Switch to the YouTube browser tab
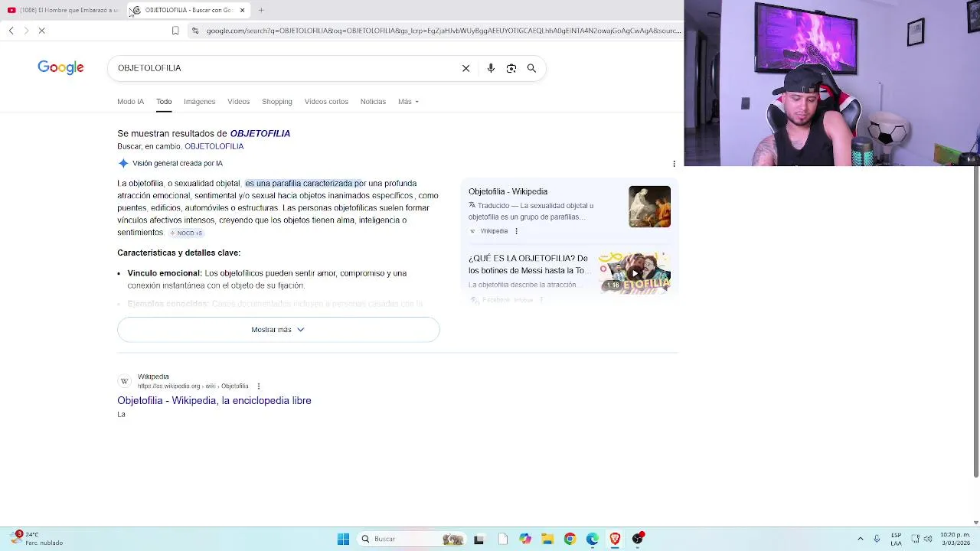Screen dimensions: 980x551 click(63, 10)
